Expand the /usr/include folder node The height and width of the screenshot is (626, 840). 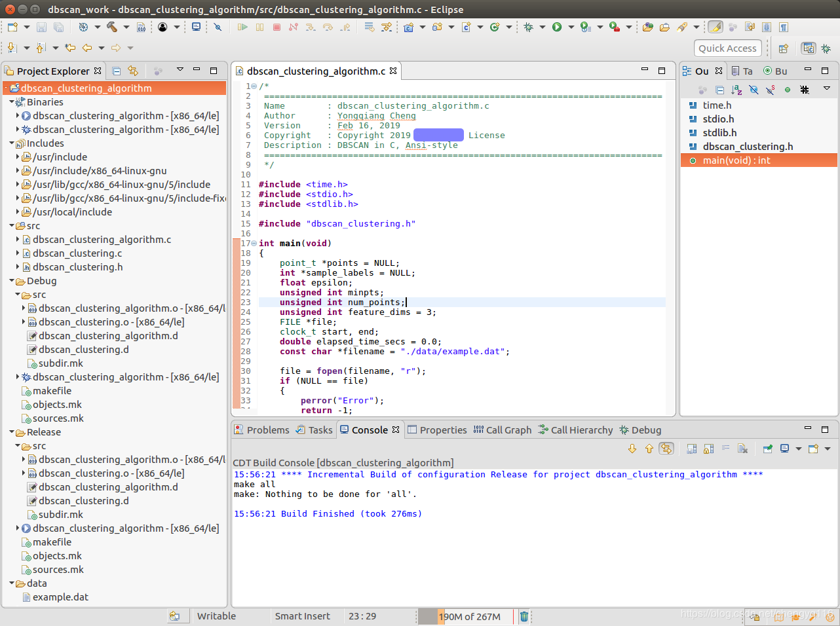tap(18, 157)
